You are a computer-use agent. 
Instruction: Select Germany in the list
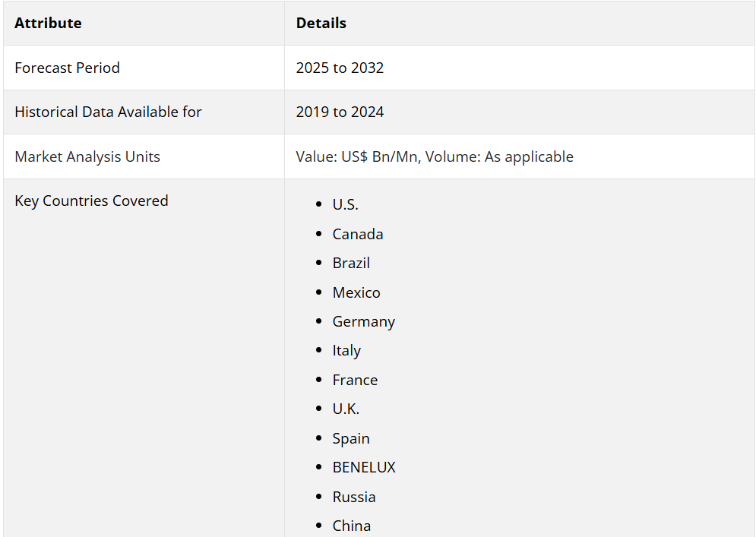click(363, 322)
